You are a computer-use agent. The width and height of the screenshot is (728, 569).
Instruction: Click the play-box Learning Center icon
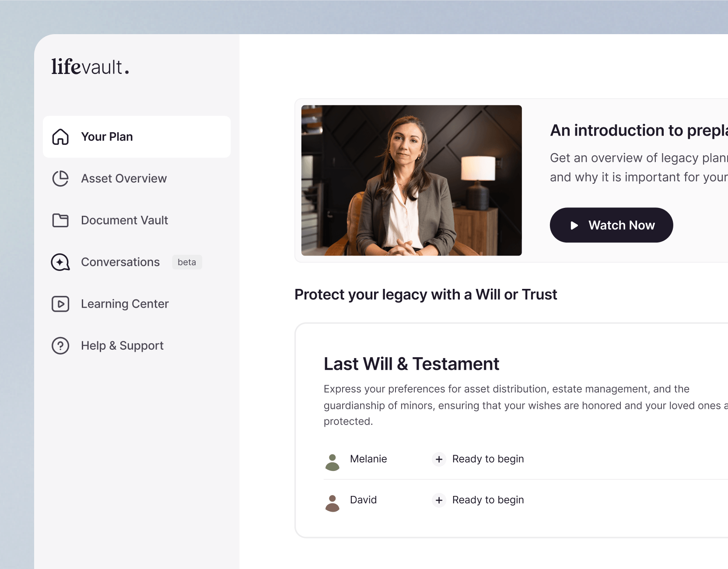coord(60,304)
